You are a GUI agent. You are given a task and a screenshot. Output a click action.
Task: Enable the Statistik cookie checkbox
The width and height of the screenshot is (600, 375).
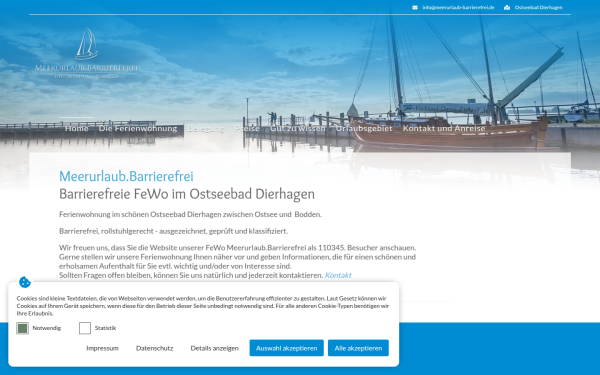pyautogui.click(x=85, y=328)
